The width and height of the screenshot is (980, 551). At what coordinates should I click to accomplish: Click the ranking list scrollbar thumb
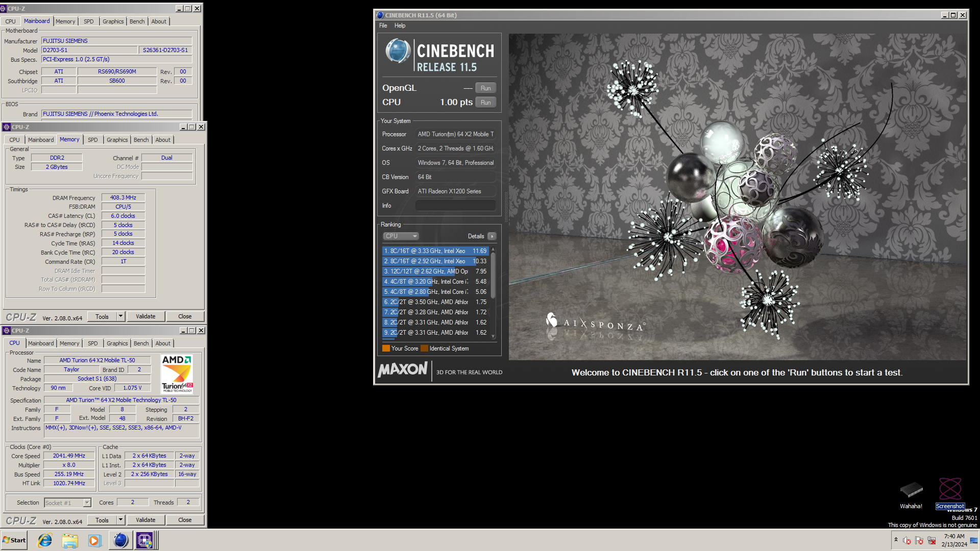coord(493,275)
